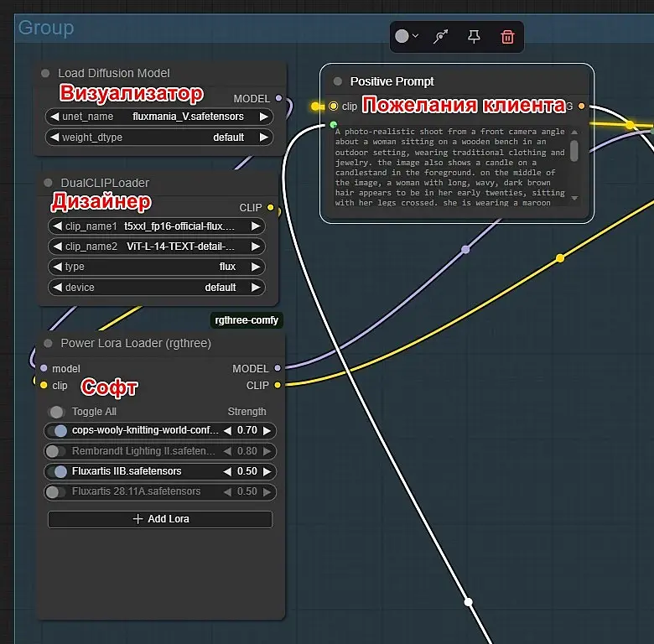
Task: Open clip_name1 t5xxl selector
Action: click(157, 226)
